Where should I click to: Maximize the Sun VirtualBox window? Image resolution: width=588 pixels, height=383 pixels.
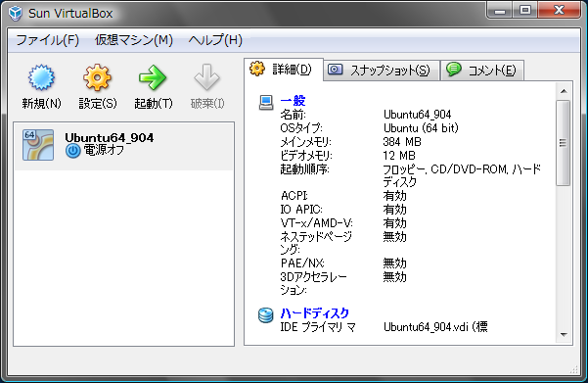pyautogui.click(x=525, y=10)
